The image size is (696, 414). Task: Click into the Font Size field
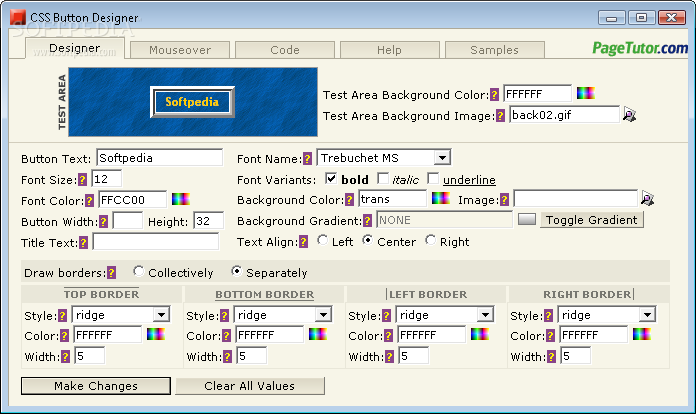point(107,179)
